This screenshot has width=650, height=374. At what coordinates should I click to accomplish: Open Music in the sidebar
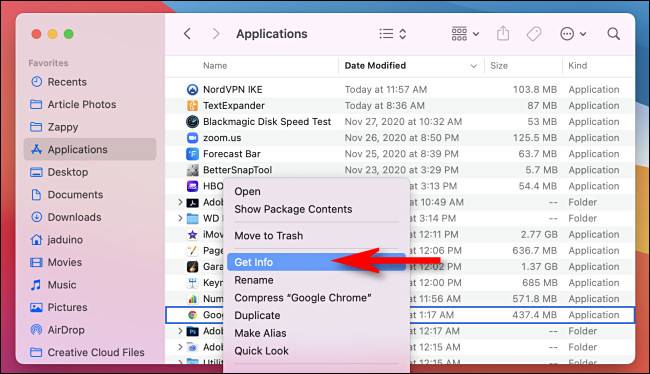[90, 284]
